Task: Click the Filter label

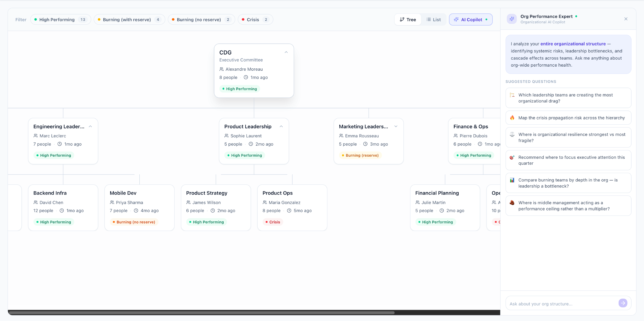Action: tap(21, 20)
